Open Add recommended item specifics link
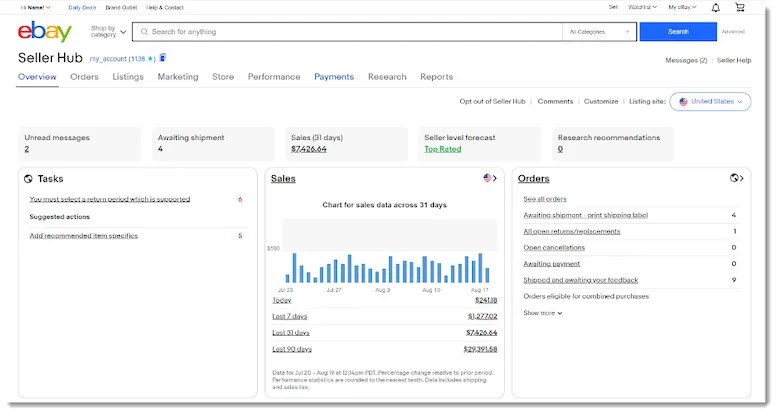 click(x=84, y=236)
